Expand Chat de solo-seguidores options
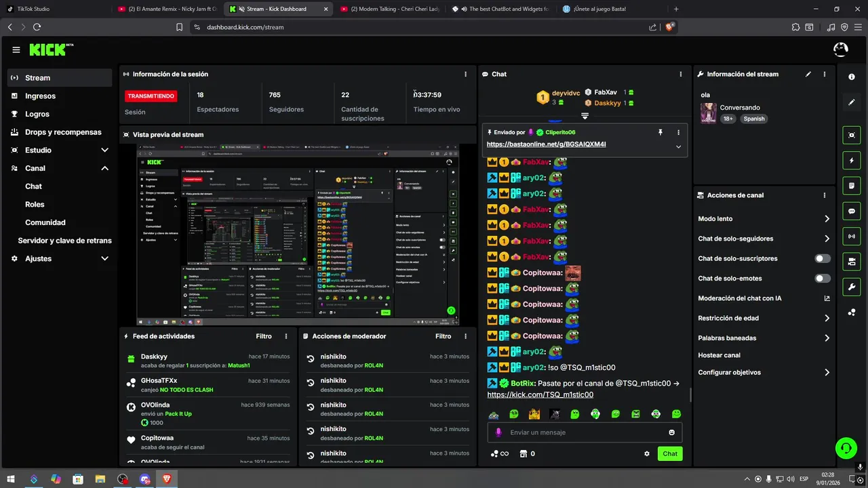The width and height of the screenshot is (868, 488). pyautogui.click(x=827, y=239)
